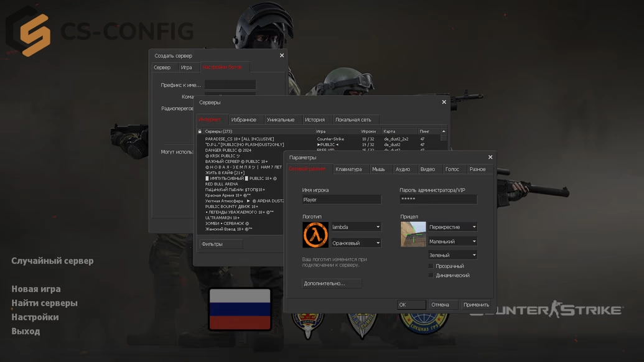The image size is (644, 362).
Task: Click Найти серверы in main menu
Action: coord(44,303)
